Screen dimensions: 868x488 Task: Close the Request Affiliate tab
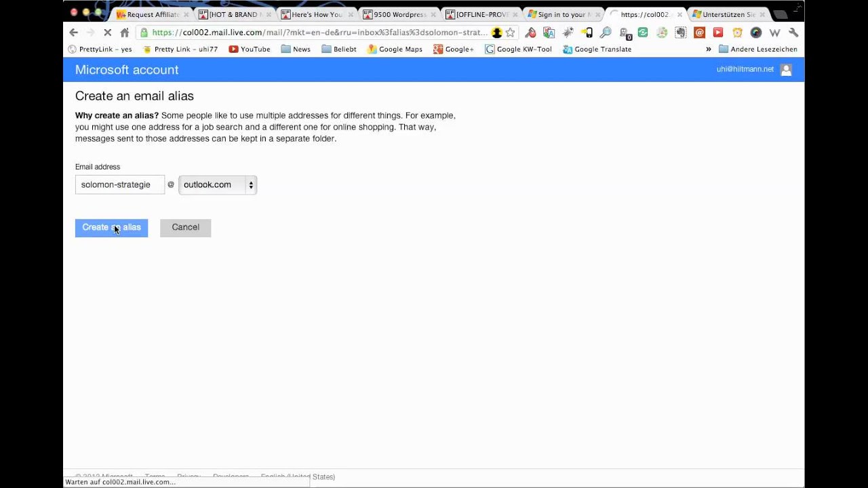coord(185,14)
